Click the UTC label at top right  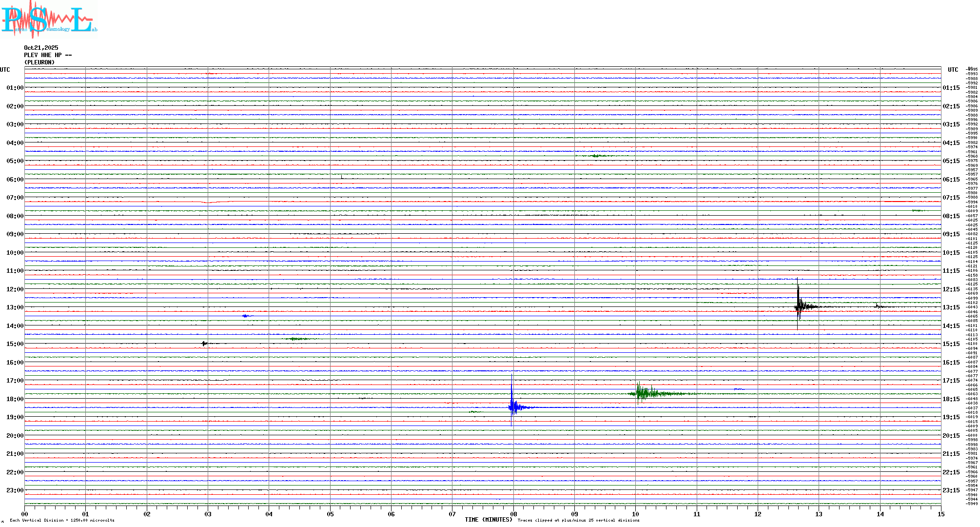pos(953,70)
